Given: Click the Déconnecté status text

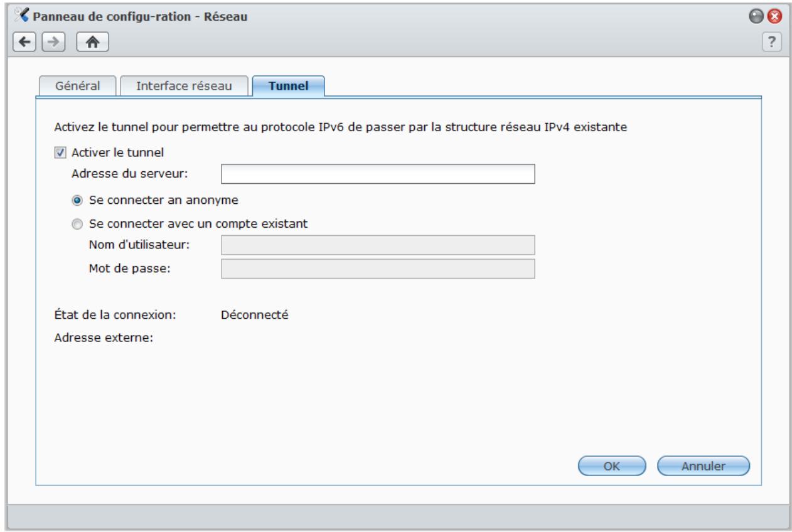Looking at the screenshot, I should (x=255, y=315).
